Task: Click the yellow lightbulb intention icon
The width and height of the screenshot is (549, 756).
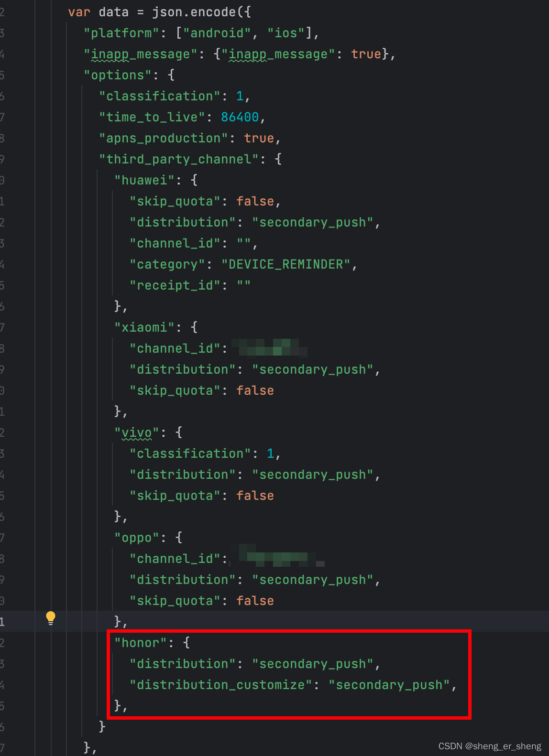Action: pos(51,618)
